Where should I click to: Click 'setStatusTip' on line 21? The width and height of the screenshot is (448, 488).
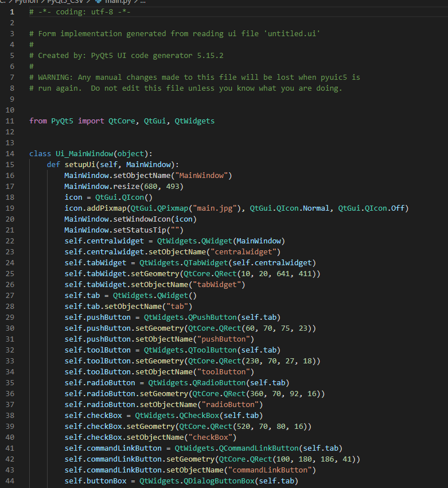pyautogui.click(x=139, y=230)
